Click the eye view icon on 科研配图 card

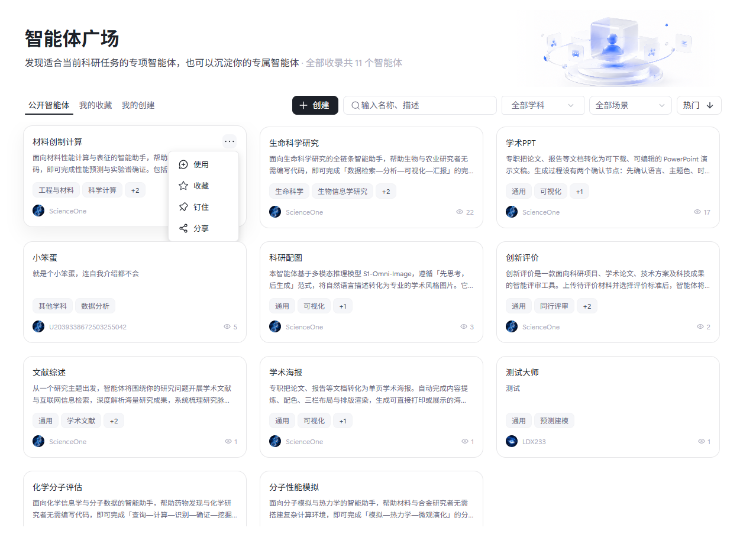(x=464, y=326)
